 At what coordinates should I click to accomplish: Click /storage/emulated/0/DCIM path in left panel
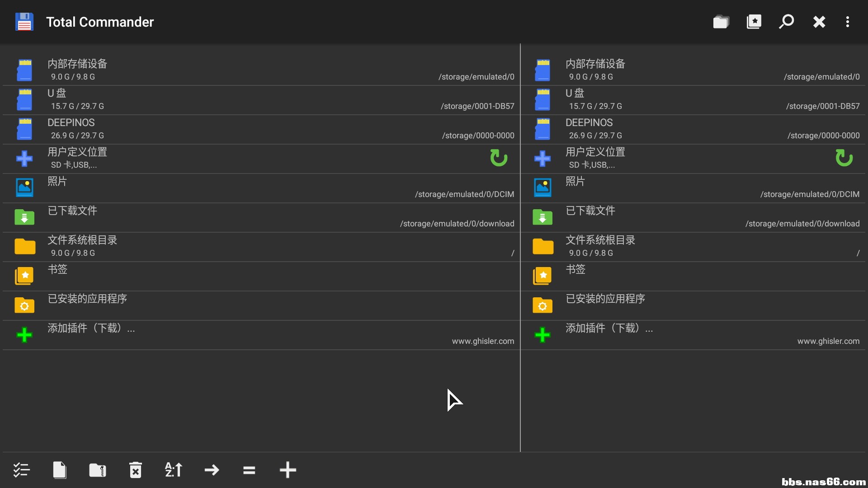point(464,194)
